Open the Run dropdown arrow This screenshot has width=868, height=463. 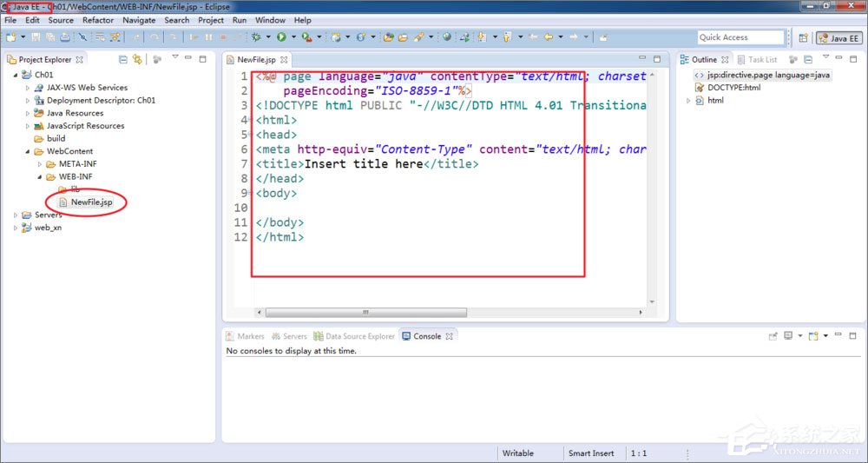point(293,37)
